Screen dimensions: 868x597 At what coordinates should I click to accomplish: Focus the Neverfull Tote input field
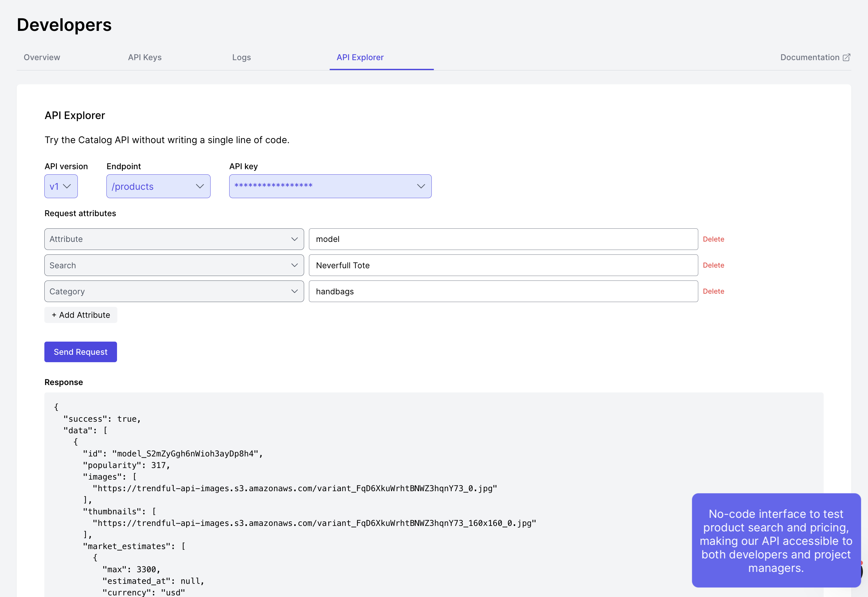[503, 265]
